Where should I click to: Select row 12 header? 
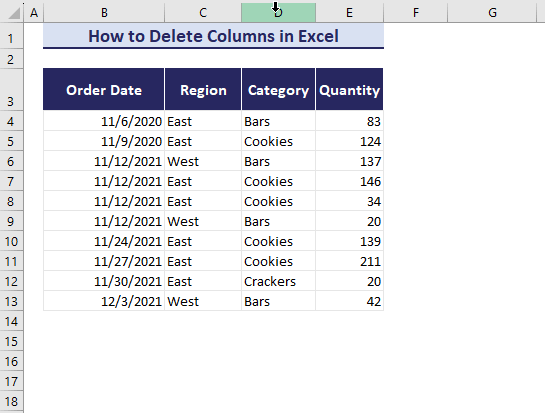[11, 281]
